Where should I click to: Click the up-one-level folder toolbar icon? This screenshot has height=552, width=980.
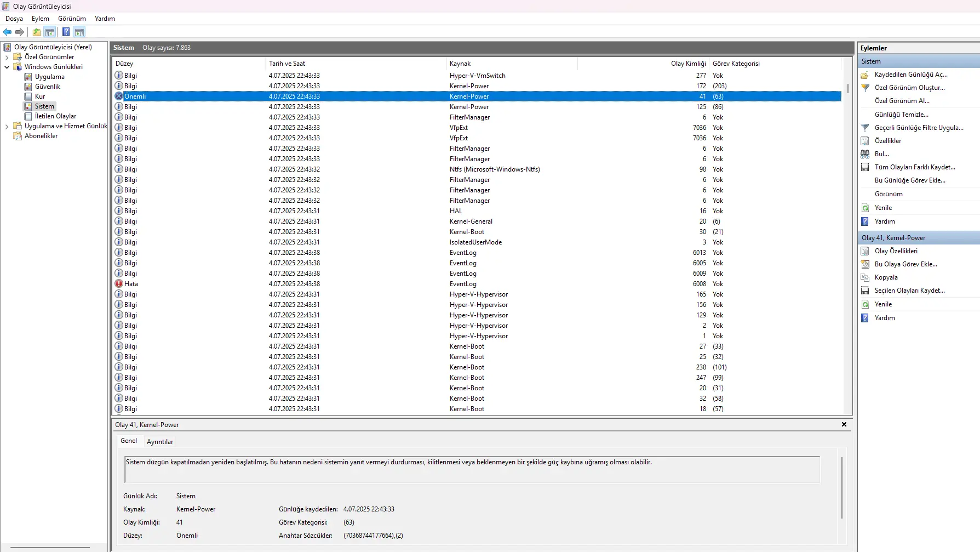pos(36,32)
